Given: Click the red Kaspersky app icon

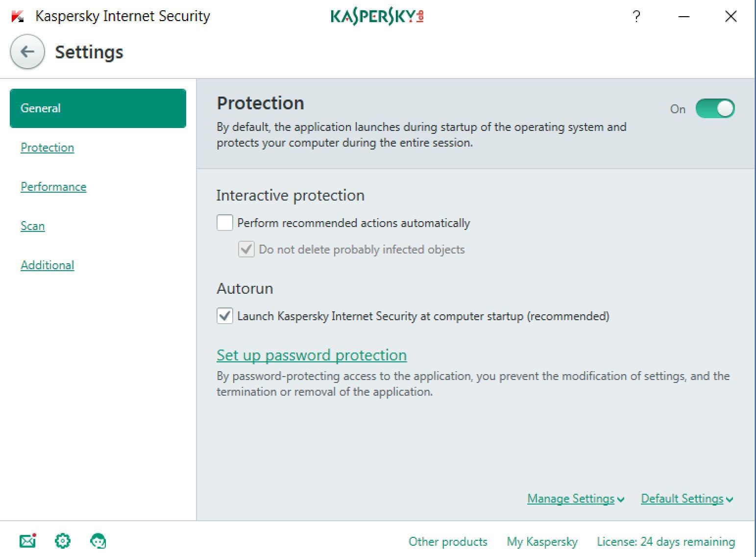Looking at the screenshot, I should pyautogui.click(x=18, y=17).
